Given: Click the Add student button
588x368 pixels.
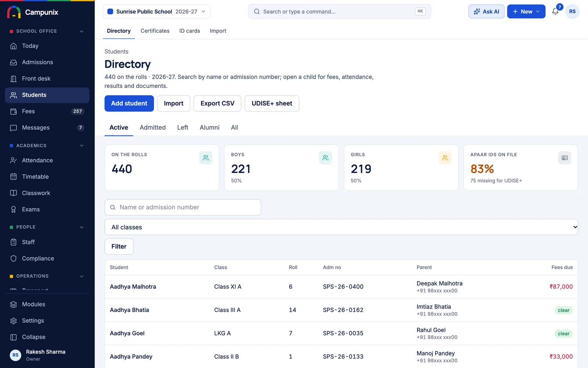Looking at the screenshot, I should point(129,103).
